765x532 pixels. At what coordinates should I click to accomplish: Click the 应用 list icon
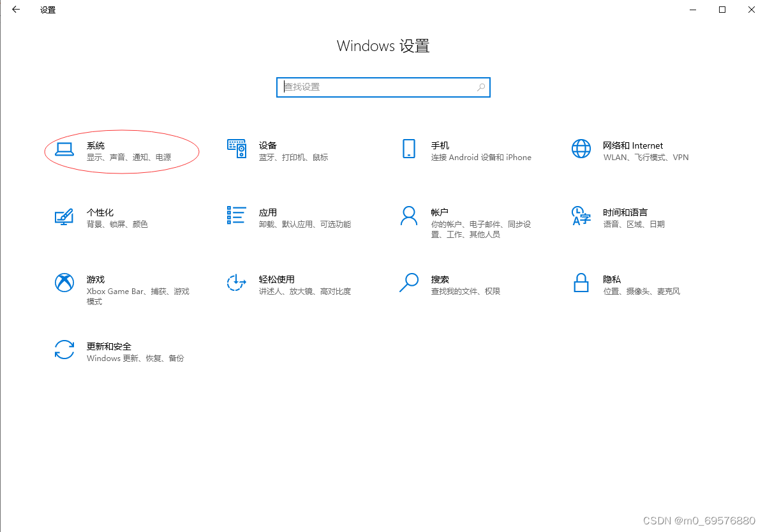click(x=236, y=215)
